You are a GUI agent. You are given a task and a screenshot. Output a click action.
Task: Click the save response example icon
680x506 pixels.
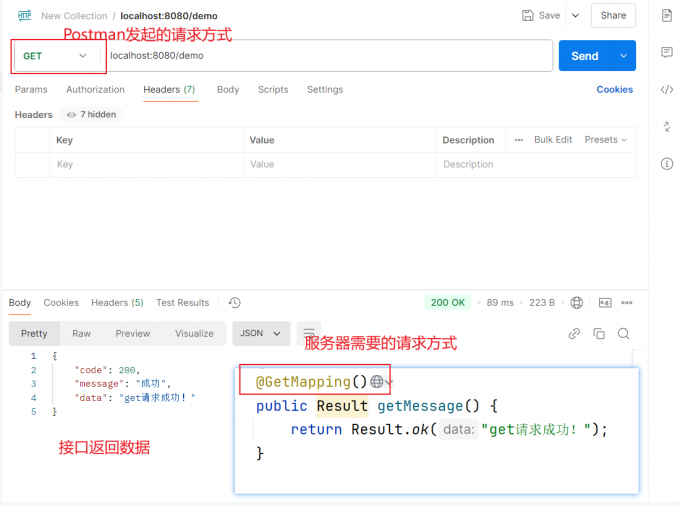[605, 303]
